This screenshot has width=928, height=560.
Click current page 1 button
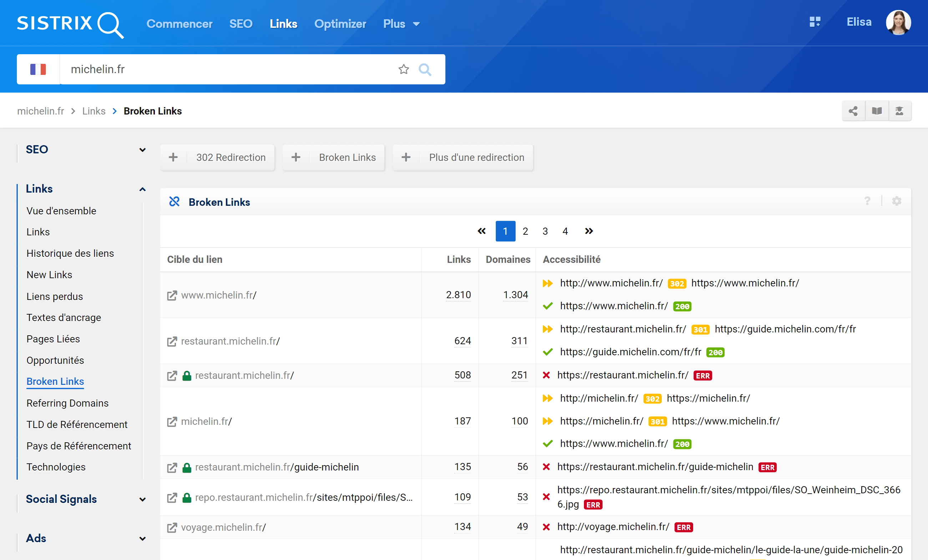(505, 231)
